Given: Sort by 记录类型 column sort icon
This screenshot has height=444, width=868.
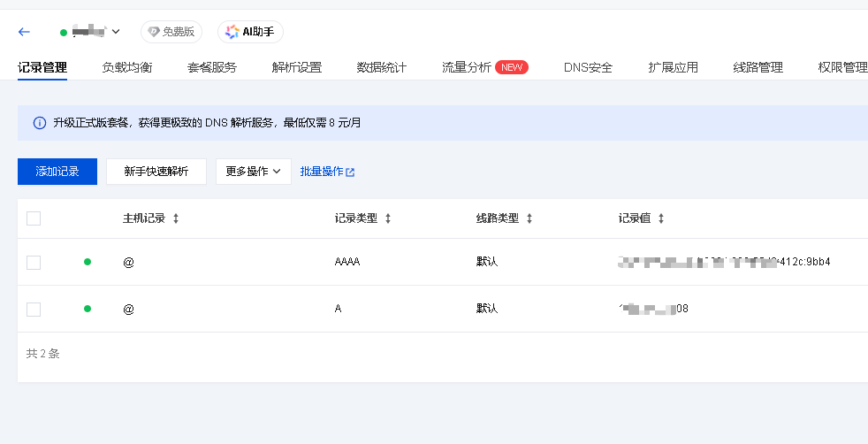Looking at the screenshot, I should point(388,218).
